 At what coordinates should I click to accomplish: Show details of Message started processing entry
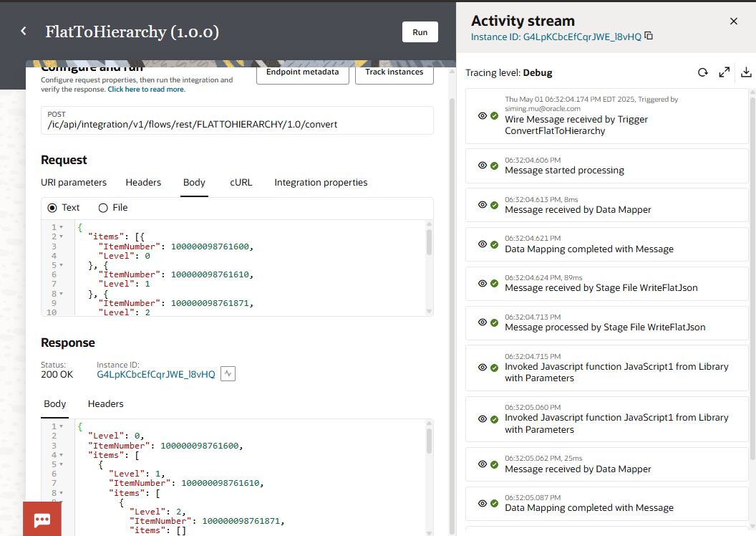(483, 166)
